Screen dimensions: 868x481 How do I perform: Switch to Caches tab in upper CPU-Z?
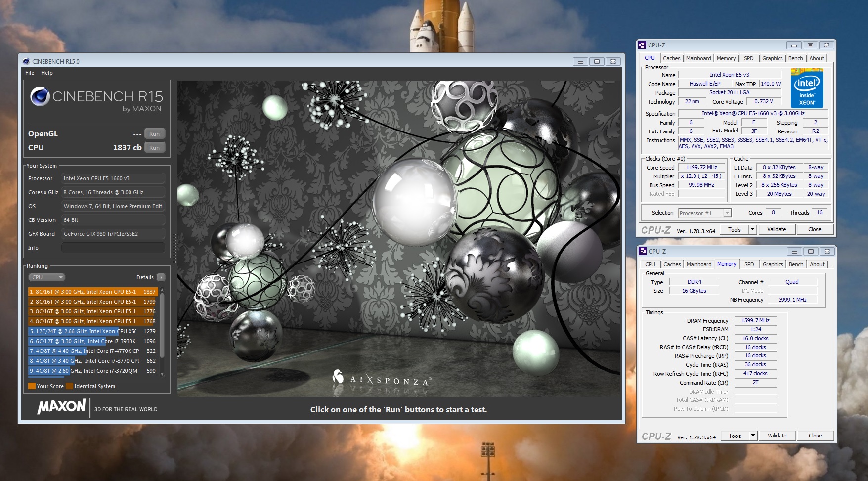(x=671, y=58)
